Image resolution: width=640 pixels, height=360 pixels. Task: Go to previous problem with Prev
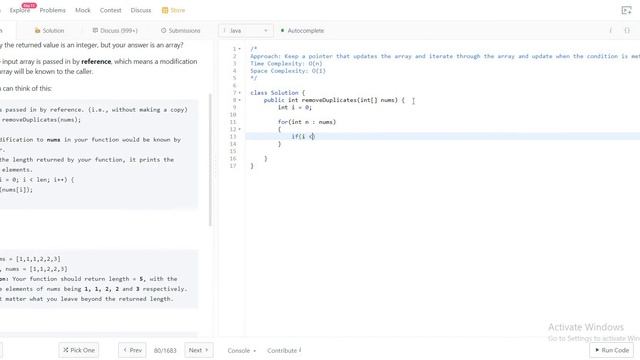point(132,350)
